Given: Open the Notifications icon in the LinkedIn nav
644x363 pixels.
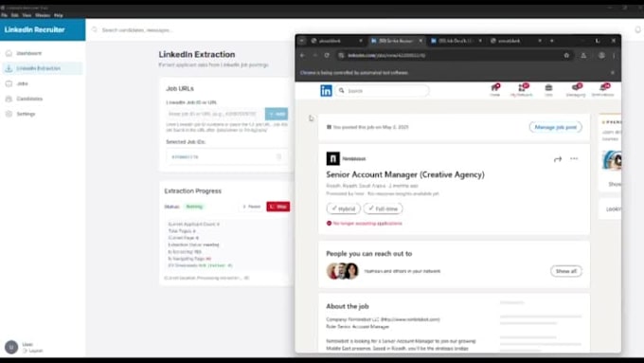Looking at the screenshot, I should pyautogui.click(x=603, y=90).
